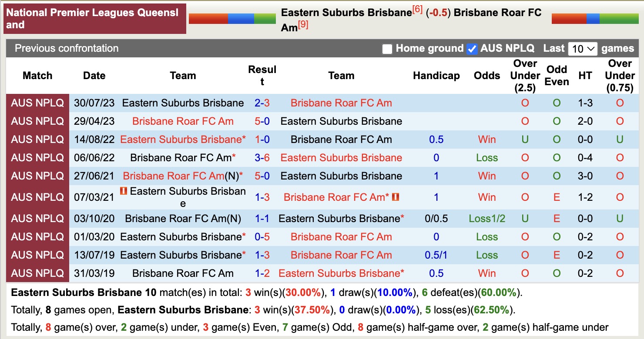Uncheck the AUS NPLQ checkbox
The height and width of the screenshot is (339, 644).
pyautogui.click(x=471, y=49)
